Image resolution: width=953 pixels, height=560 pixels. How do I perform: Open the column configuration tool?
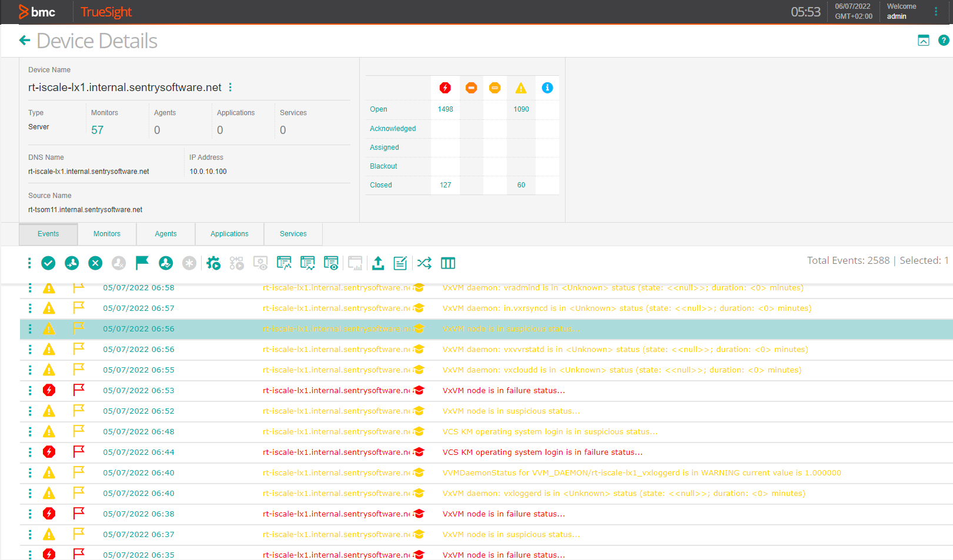point(448,263)
